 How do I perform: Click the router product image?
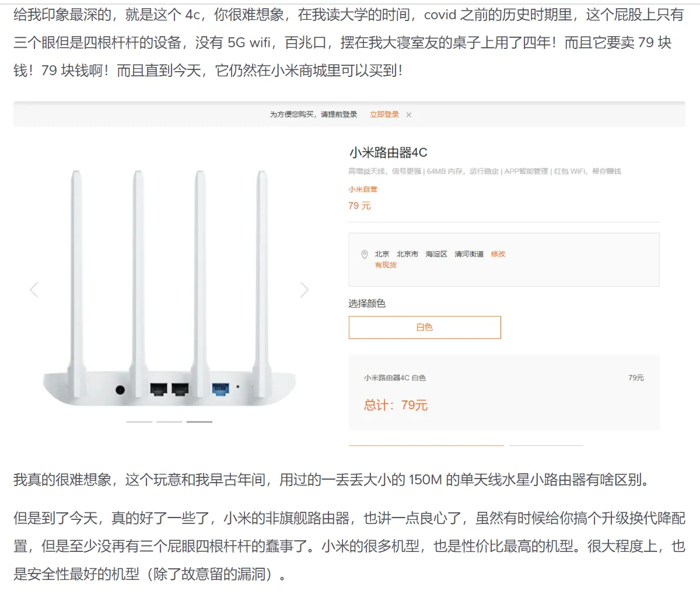tap(169, 291)
